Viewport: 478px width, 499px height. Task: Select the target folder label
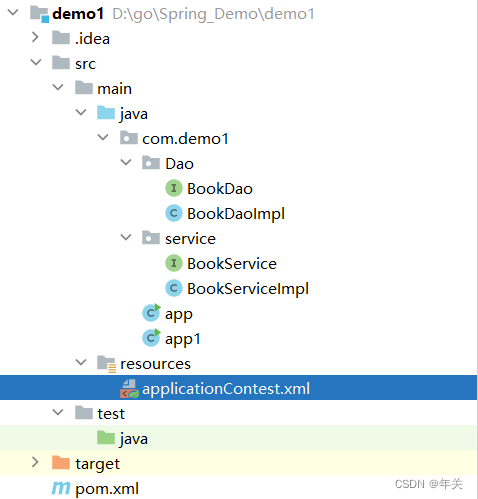97,464
